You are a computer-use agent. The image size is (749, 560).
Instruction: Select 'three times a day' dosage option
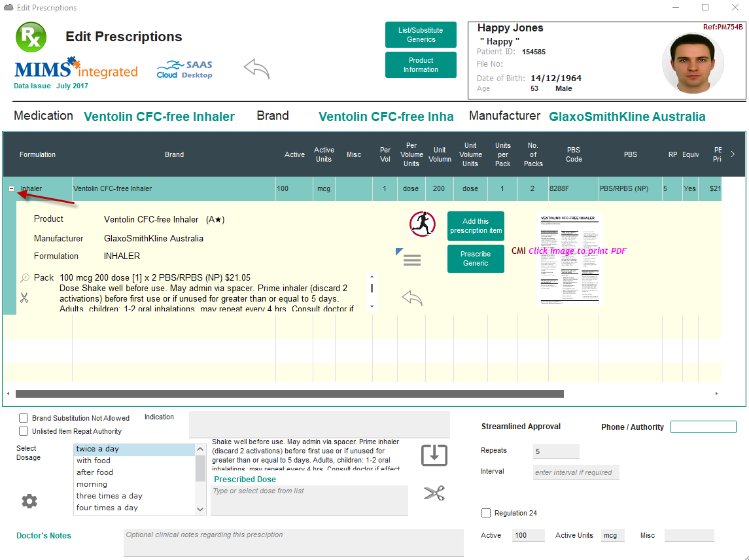135,496
